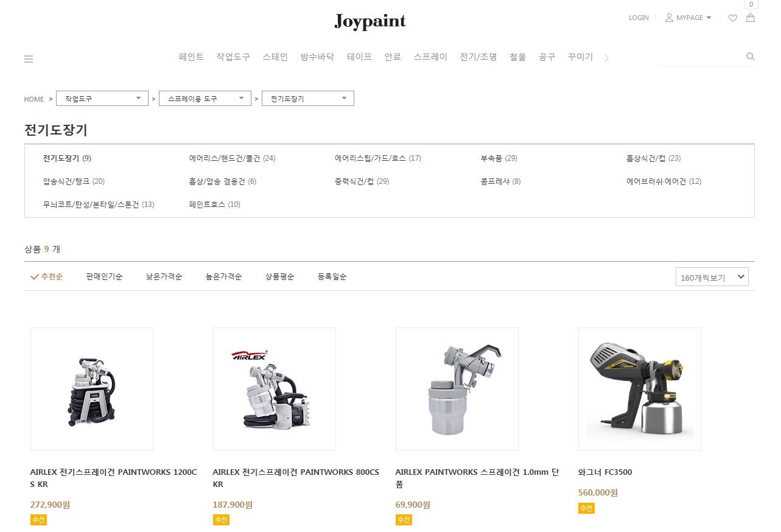
Task: Click 추천 badge under 와그너 FC3500
Action: (586, 508)
